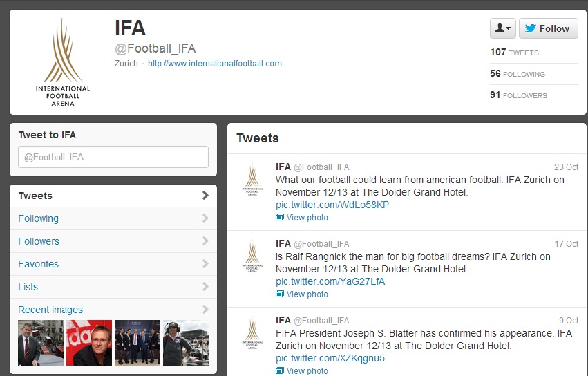Open the 17 Oct tweet timestamp
Image resolution: width=588 pixels, height=376 pixels.
[567, 244]
